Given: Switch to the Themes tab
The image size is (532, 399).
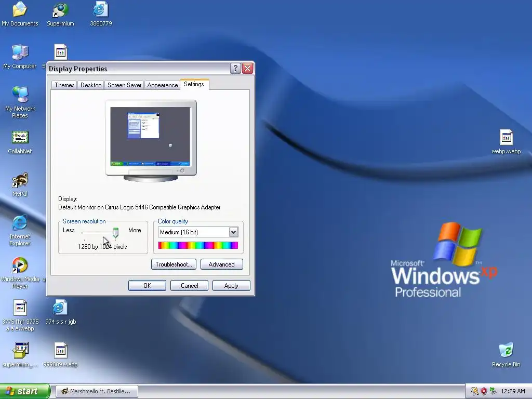Looking at the screenshot, I should click(64, 85).
